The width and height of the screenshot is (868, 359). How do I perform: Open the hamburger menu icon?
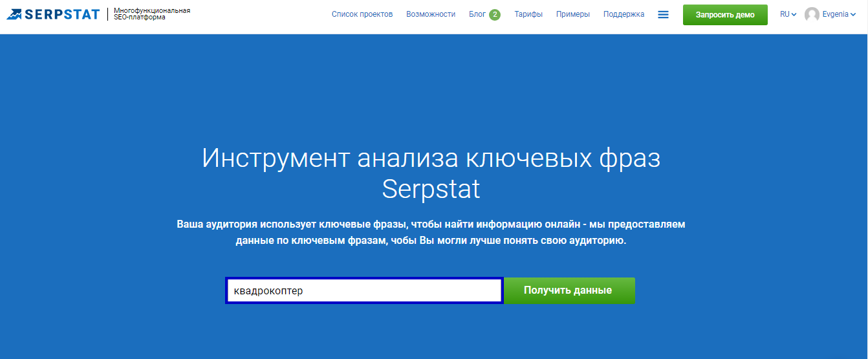[x=663, y=14]
